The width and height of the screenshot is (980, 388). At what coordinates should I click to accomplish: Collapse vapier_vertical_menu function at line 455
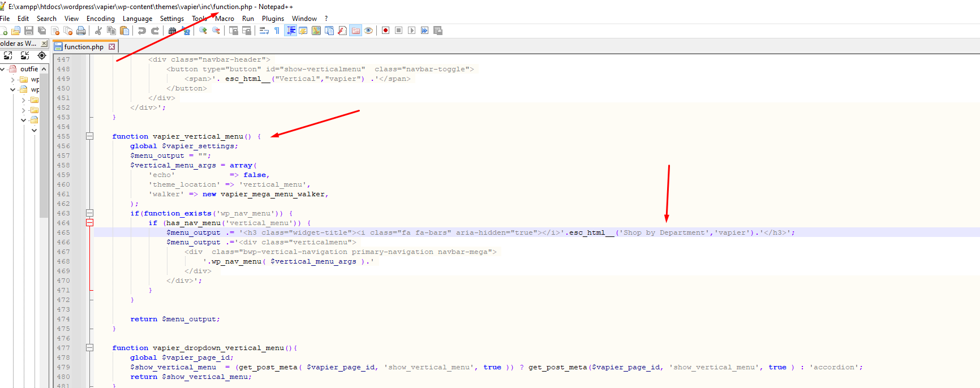coord(89,136)
